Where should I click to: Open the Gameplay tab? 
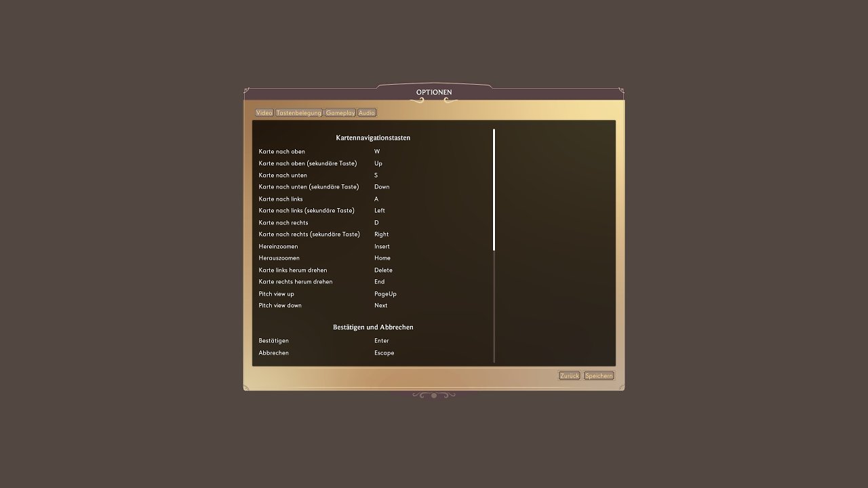click(x=340, y=113)
